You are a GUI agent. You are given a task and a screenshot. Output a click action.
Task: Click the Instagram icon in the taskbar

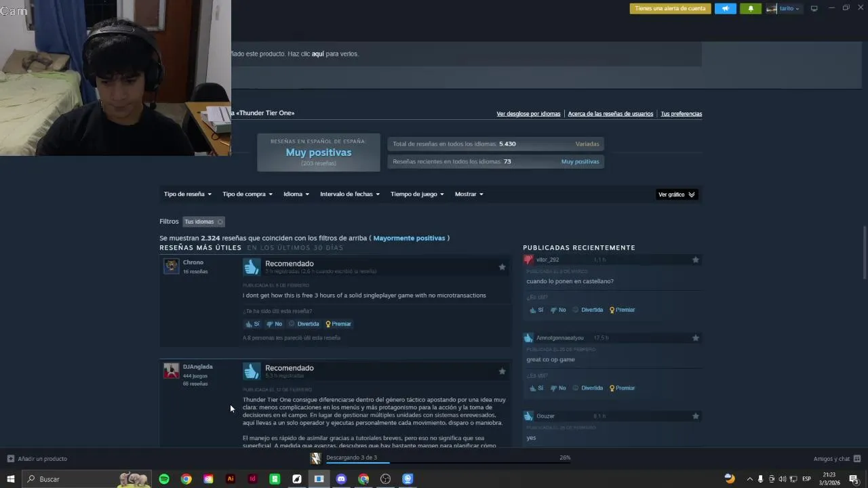click(208, 479)
